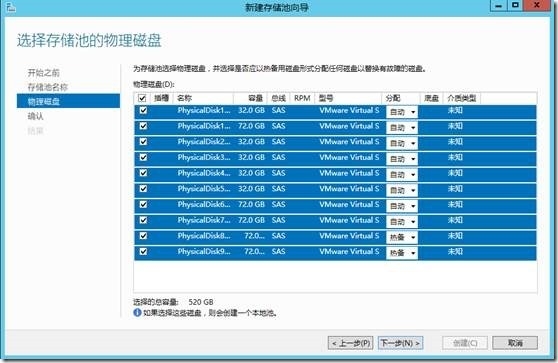Click the 上一步(P) button
Viewport: 558px width, 363px height.
[x=351, y=343]
